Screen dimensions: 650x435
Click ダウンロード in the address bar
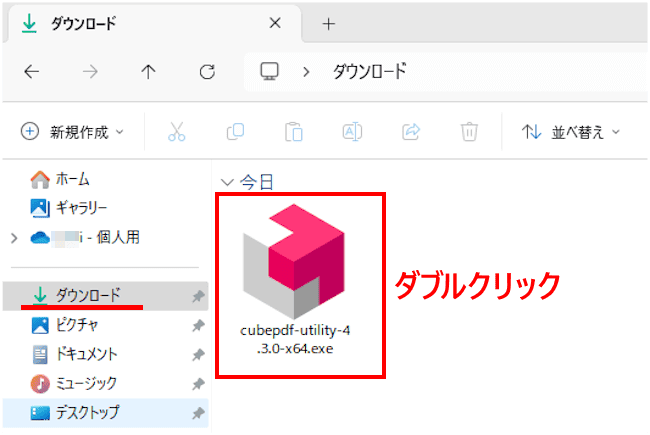[370, 72]
